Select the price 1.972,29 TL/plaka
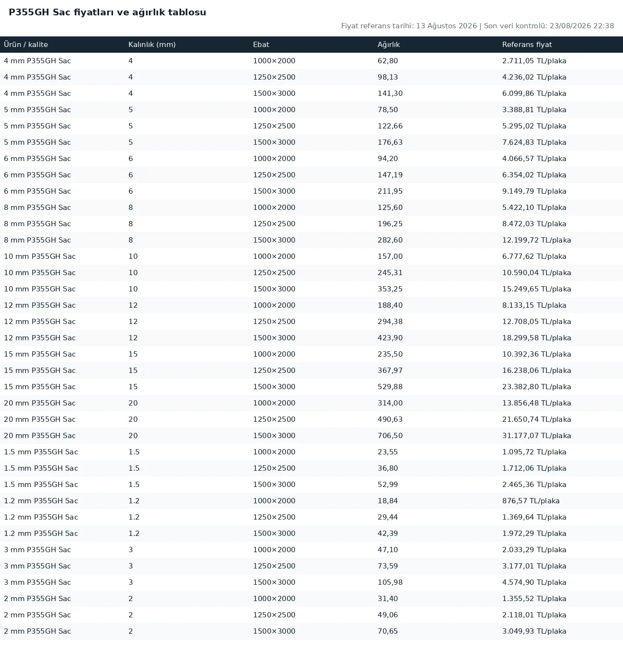The height and width of the screenshot is (672, 623). pos(534,533)
